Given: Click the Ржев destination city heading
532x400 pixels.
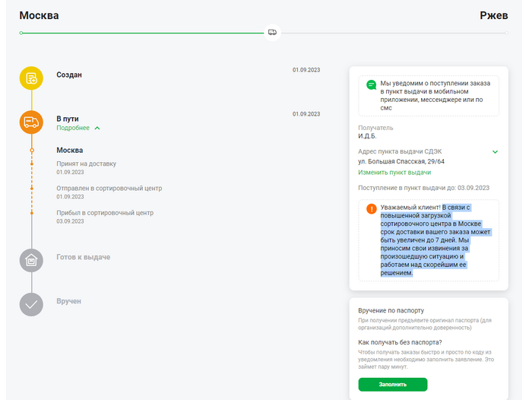Looking at the screenshot, I should (x=494, y=15).
